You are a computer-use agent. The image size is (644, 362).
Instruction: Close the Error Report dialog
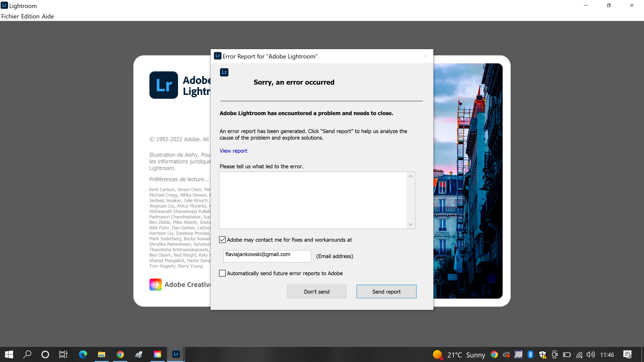click(425, 56)
